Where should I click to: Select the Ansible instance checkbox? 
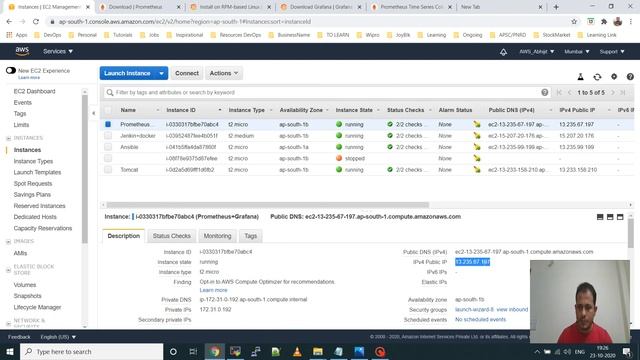108,147
